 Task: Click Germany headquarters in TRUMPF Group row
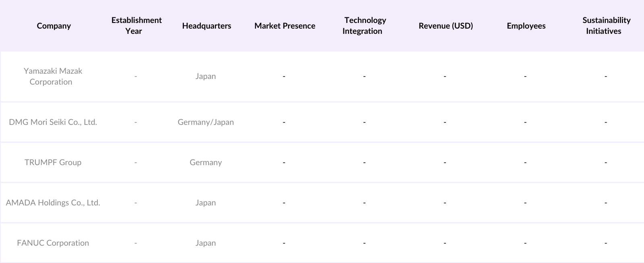pos(206,162)
